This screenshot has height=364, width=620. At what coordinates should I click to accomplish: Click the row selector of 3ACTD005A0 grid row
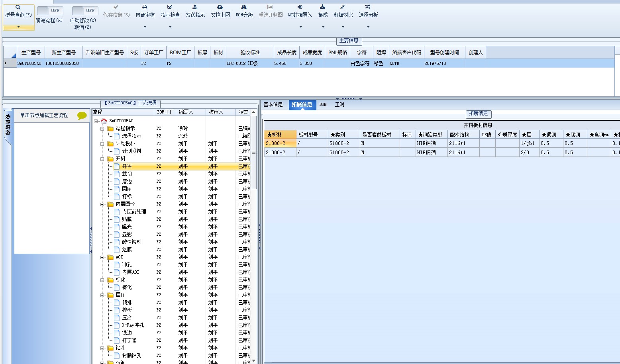pos(10,63)
